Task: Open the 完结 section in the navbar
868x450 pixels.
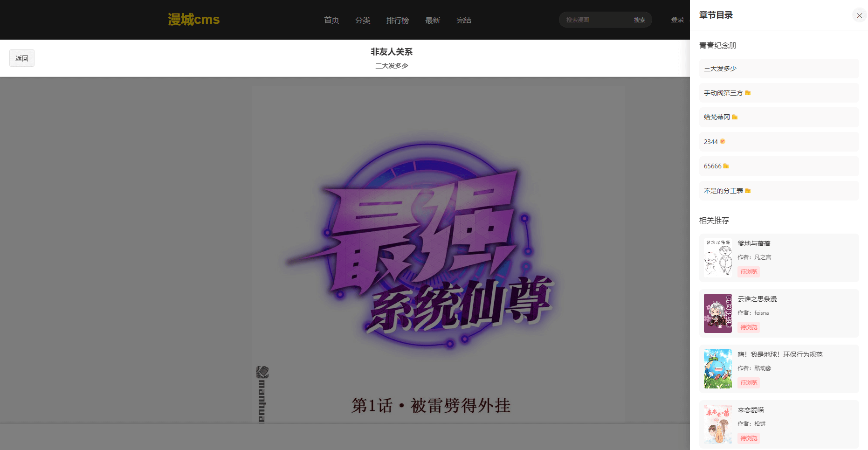Action: coord(464,20)
